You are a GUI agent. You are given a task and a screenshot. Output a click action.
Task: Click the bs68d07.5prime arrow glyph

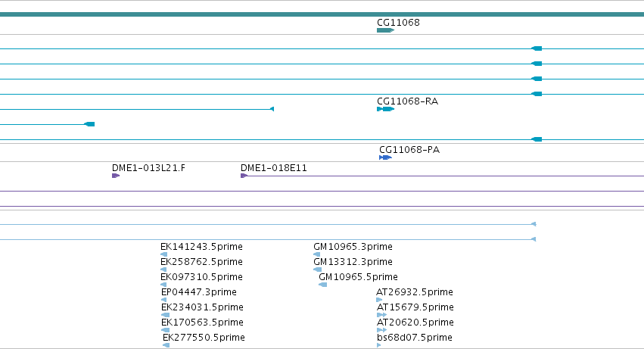(x=378, y=345)
